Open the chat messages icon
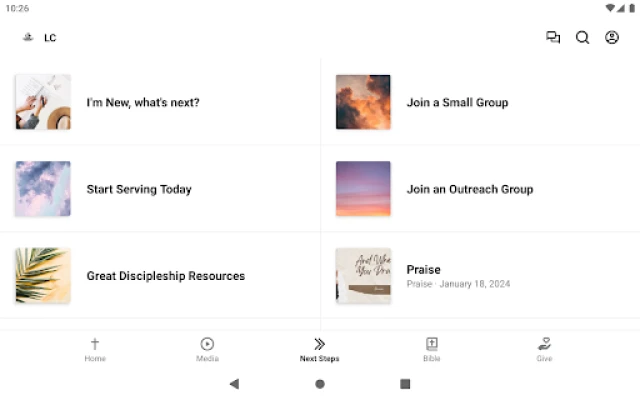 coord(553,38)
